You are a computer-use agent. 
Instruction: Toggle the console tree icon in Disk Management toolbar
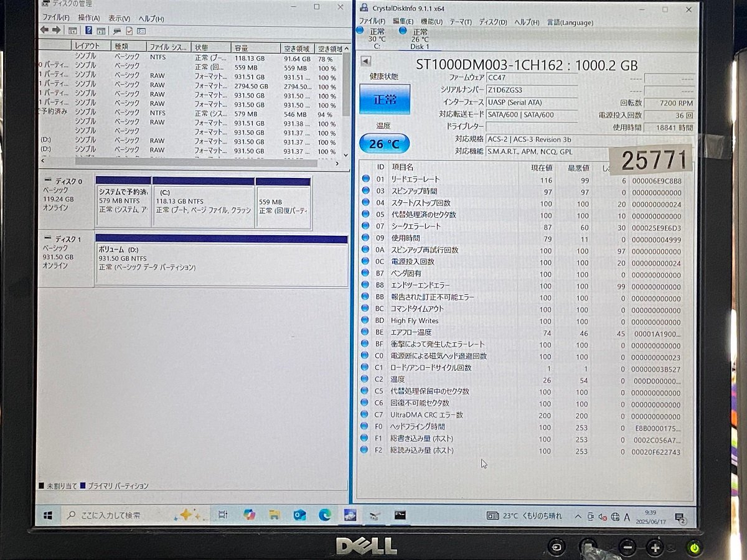[73, 30]
